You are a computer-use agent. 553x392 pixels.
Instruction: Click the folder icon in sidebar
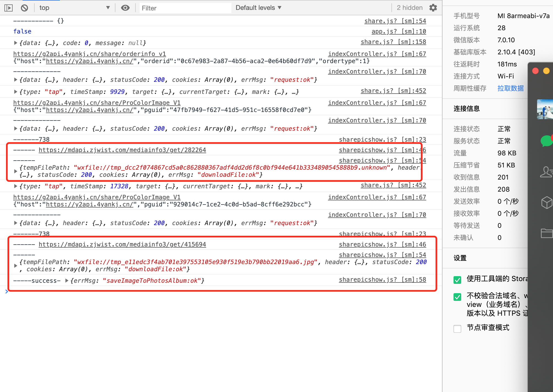(x=546, y=233)
